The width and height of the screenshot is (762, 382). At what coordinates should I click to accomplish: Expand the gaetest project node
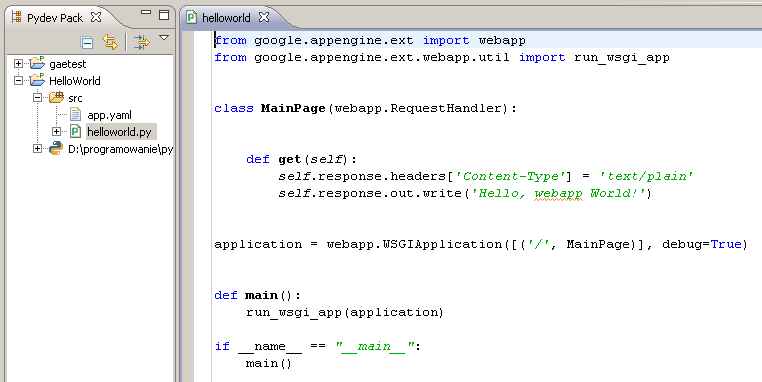18,64
